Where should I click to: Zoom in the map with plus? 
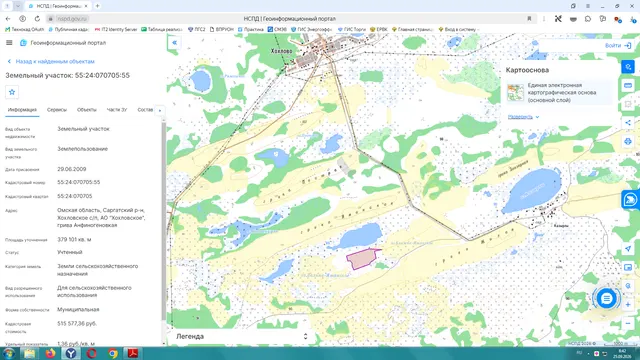(x=628, y=304)
